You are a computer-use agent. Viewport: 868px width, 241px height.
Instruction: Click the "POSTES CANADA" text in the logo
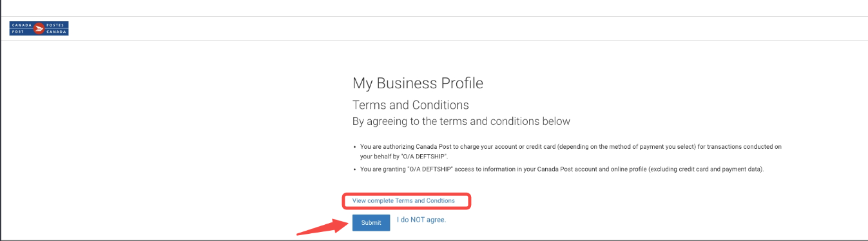coord(56,28)
